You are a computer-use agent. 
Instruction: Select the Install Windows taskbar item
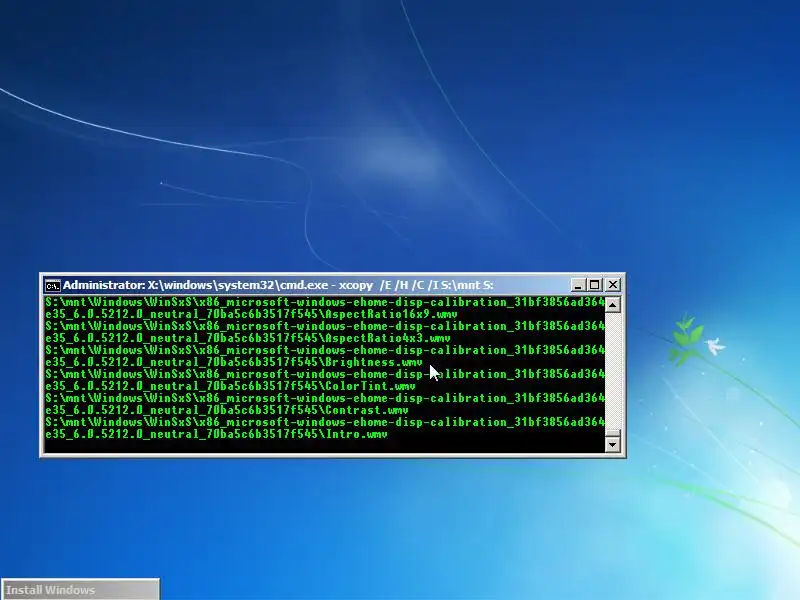(x=80, y=589)
